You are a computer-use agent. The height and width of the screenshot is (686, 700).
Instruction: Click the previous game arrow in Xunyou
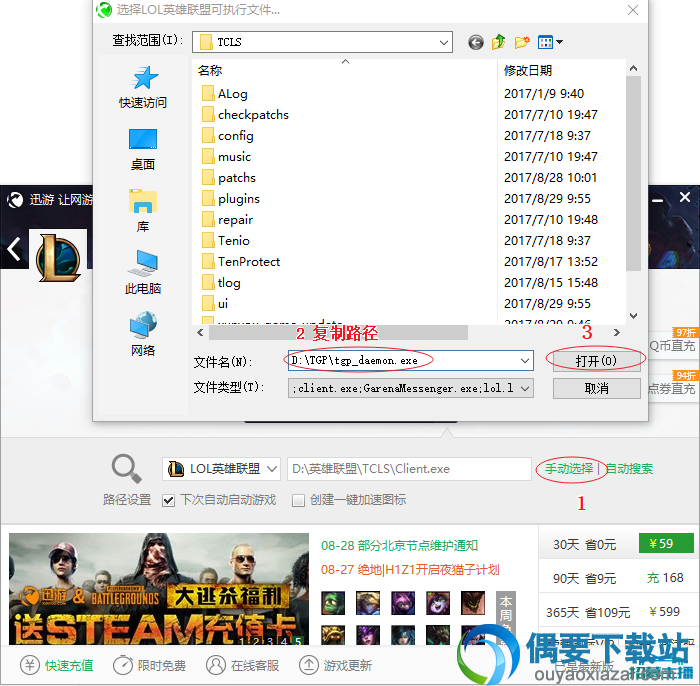[14, 249]
